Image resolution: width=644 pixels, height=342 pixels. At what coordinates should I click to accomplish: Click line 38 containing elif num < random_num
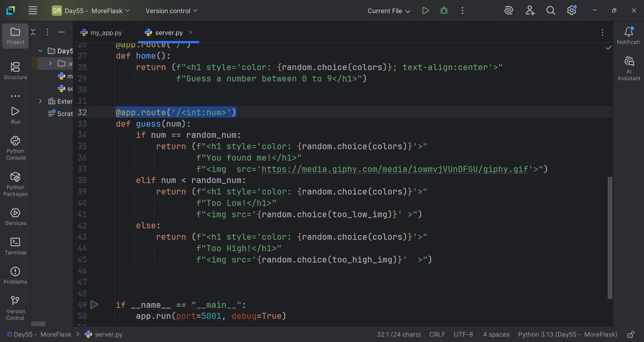tap(191, 181)
